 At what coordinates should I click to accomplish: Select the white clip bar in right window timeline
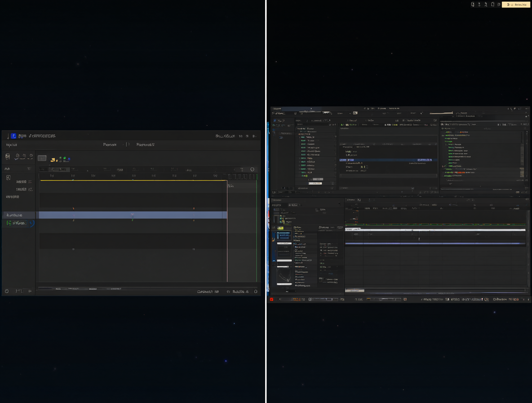click(x=435, y=230)
